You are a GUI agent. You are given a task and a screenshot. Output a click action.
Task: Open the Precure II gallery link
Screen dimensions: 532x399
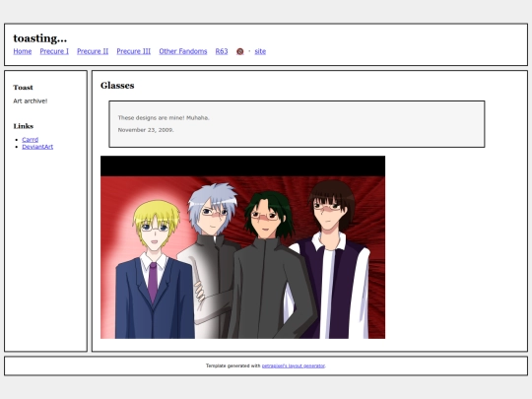tap(93, 51)
